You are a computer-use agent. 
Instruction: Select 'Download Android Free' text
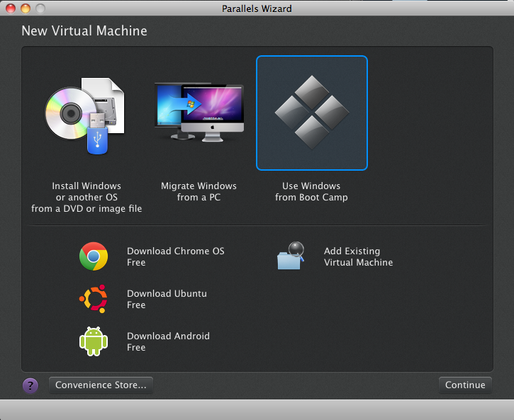coord(168,342)
